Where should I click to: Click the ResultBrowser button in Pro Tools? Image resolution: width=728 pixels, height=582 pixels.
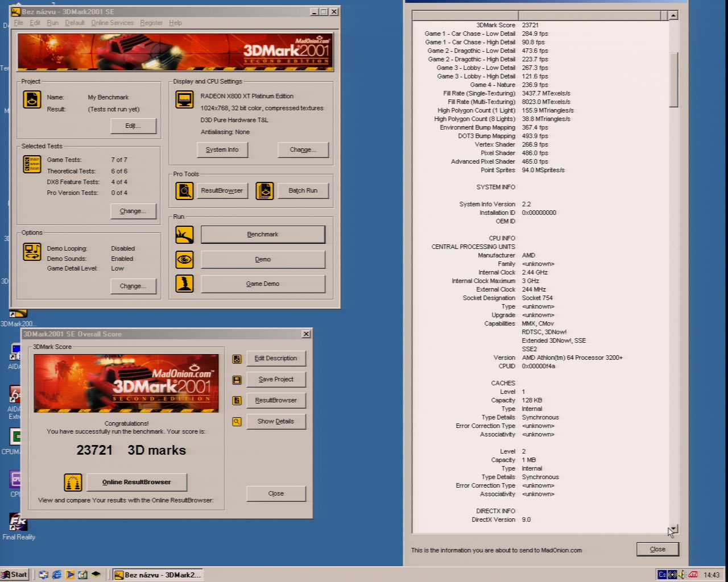point(222,191)
